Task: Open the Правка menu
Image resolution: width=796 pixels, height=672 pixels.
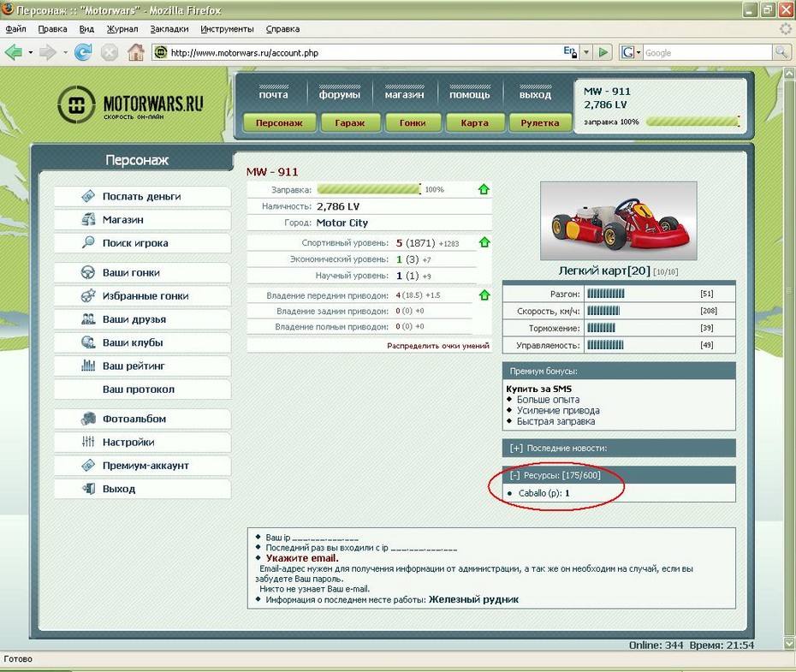Action: [52, 29]
